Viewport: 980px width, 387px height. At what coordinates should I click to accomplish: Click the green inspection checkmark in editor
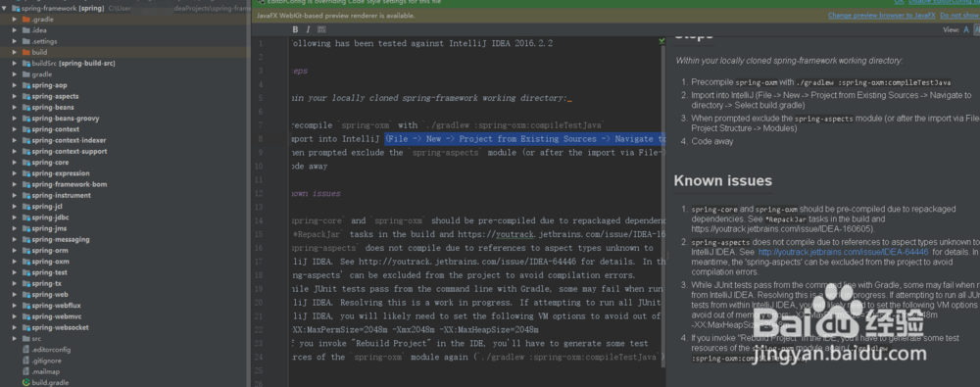pyautogui.click(x=661, y=40)
